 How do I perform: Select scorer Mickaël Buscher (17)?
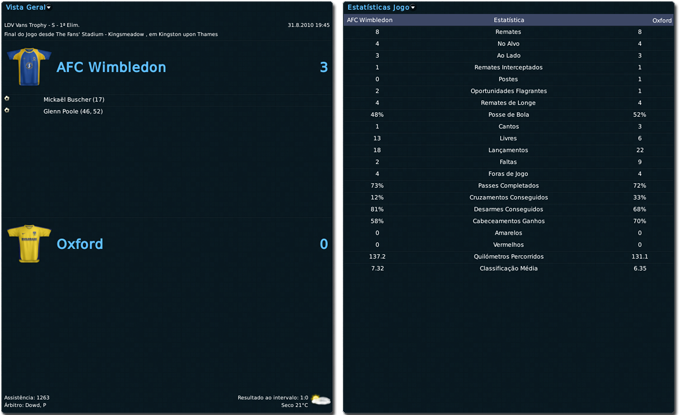tap(74, 100)
